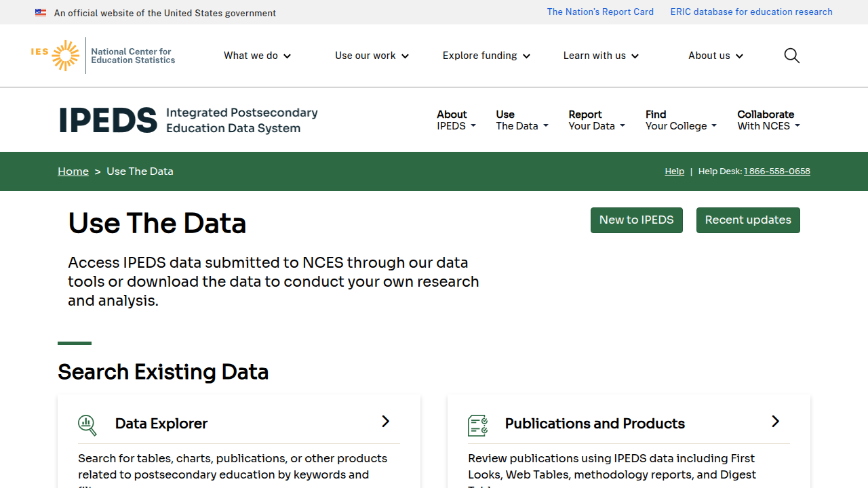This screenshot has height=488, width=868.
Task: Open the About IPEDS dropdown
Action: click(x=456, y=120)
